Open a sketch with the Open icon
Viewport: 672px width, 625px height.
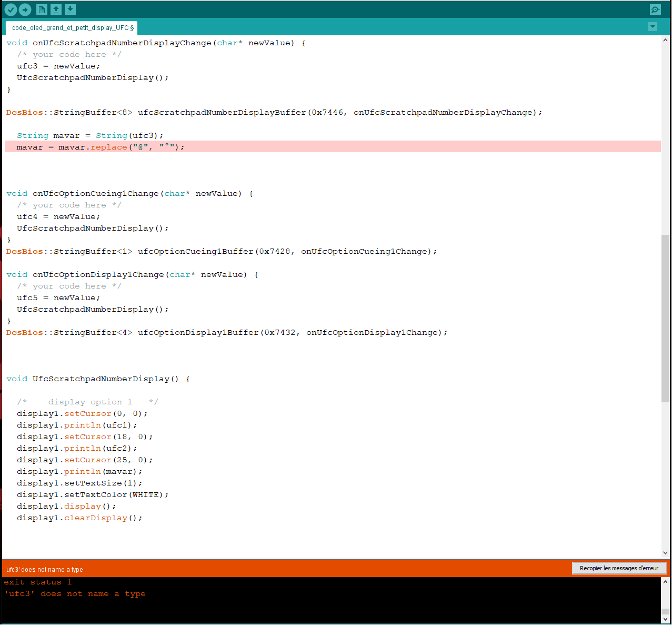tap(56, 9)
